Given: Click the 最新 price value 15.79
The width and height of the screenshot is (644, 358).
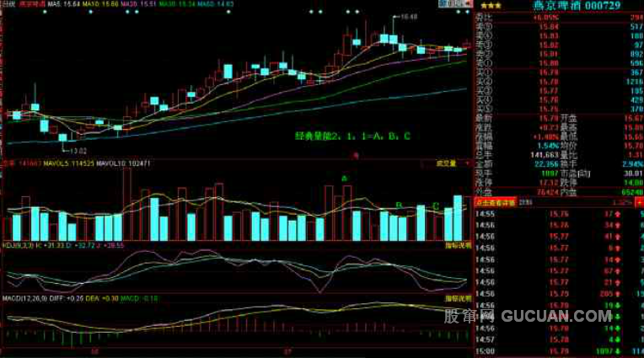Looking at the screenshot, I should [549, 118].
